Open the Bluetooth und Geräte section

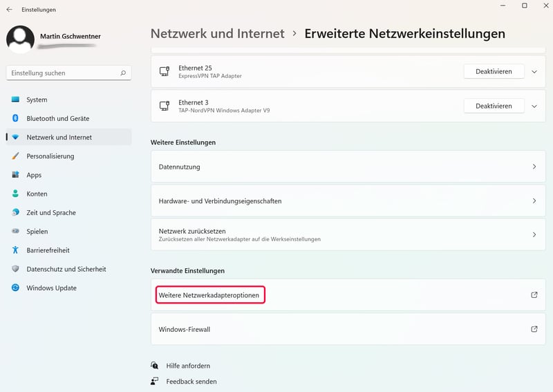pyautogui.click(x=57, y=118)
